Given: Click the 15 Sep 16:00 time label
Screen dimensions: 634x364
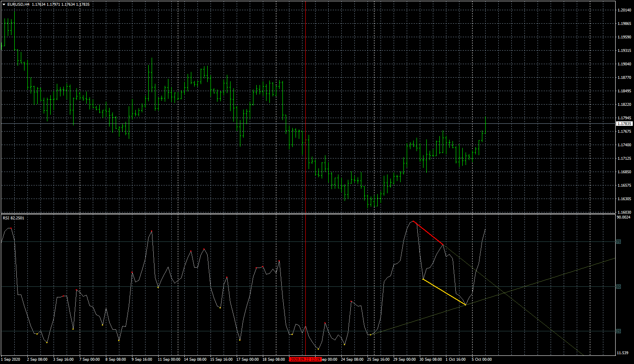Looking at the screenshot, I should (222, 360).
